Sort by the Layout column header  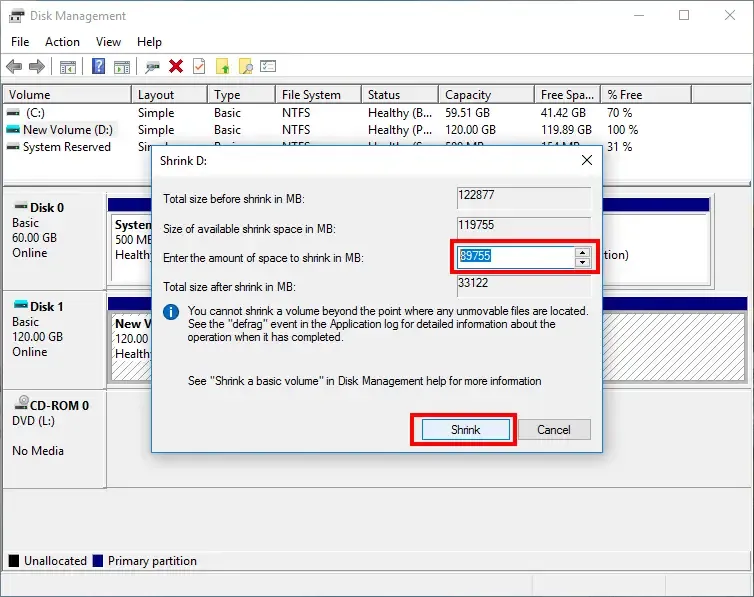pyautogui.click(x=169, y=95)
